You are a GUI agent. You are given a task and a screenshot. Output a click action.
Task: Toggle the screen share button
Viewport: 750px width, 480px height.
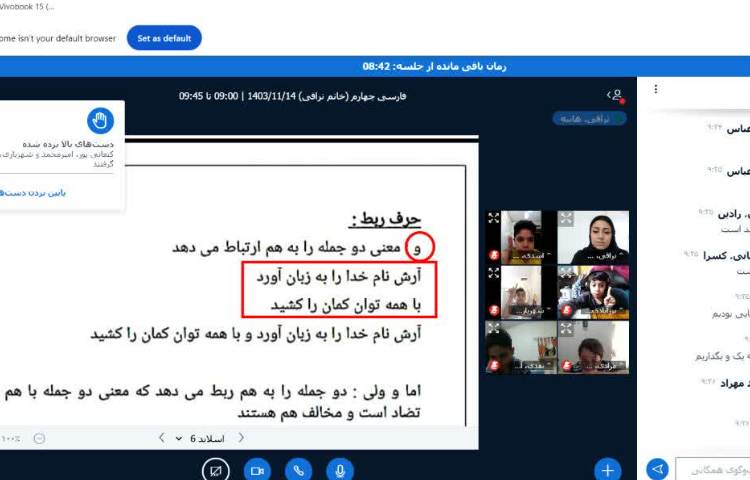pos(215,469)
